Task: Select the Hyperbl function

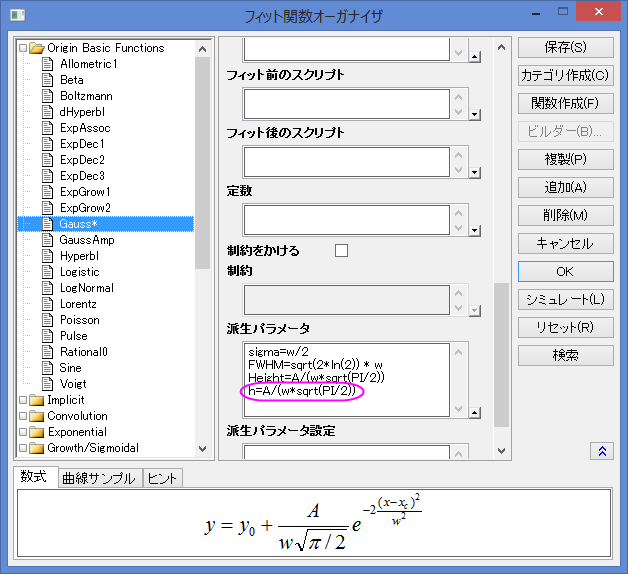Action: coord(79,256)
